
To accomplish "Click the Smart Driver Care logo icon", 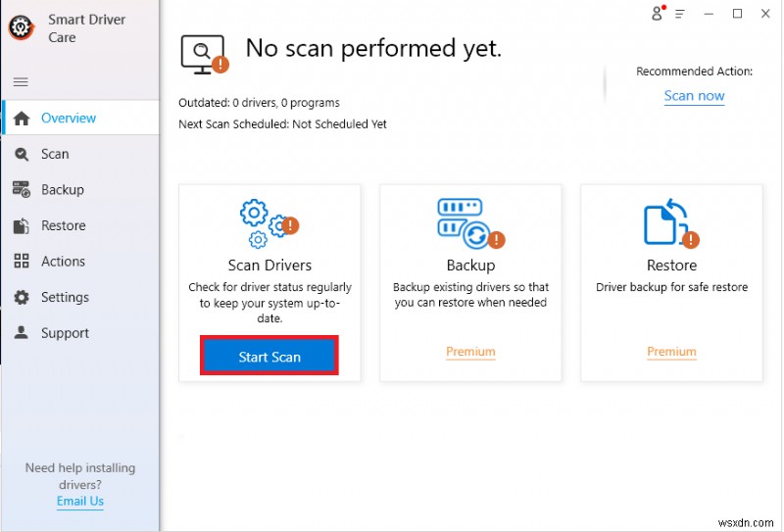I will (x=20, y=28).
